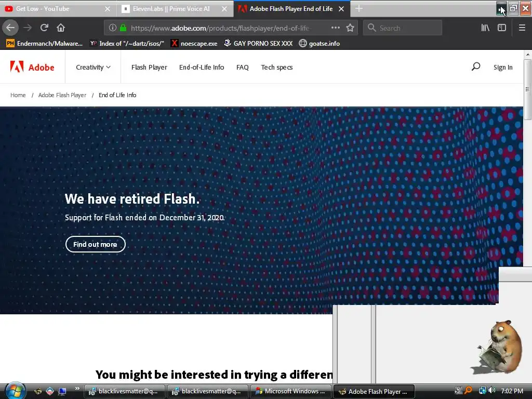Expand the Creativity dropdown

[x=93, y=67]
